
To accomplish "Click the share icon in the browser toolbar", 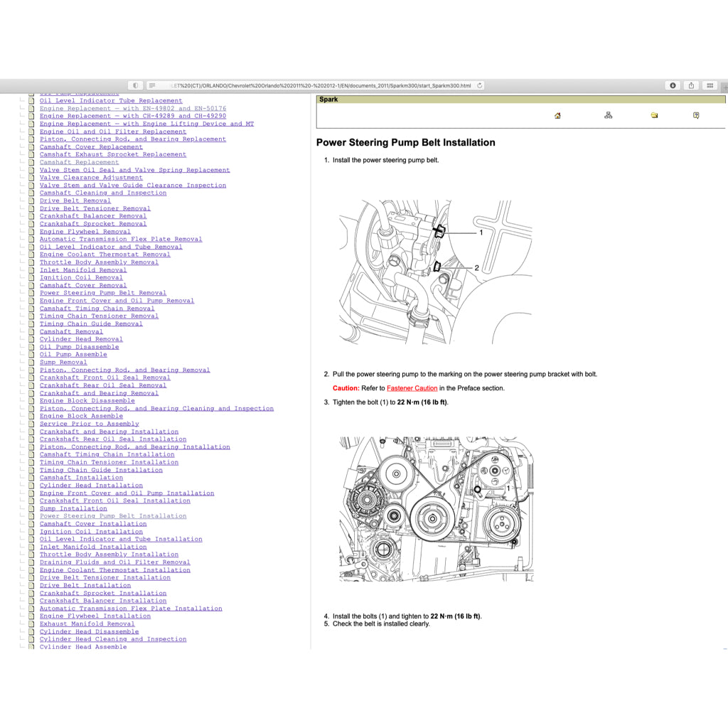I will coord(690,85).
